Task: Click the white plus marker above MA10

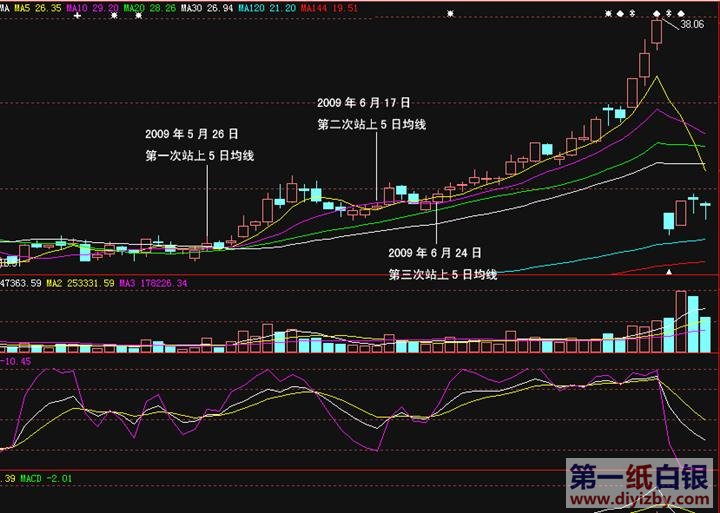Action: pos(78,14)
